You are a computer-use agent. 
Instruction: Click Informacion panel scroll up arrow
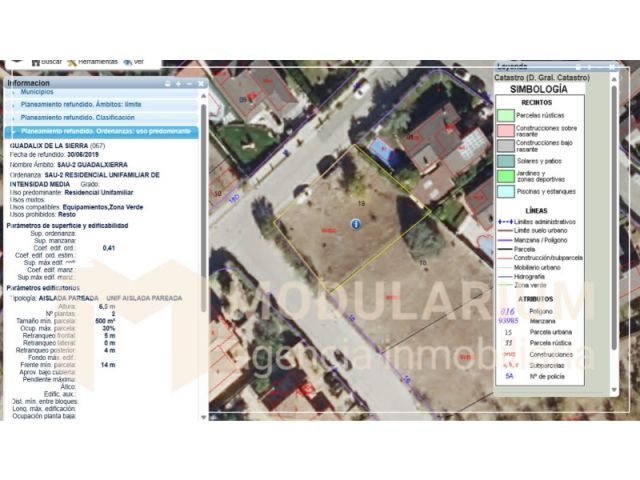point(204,96)
